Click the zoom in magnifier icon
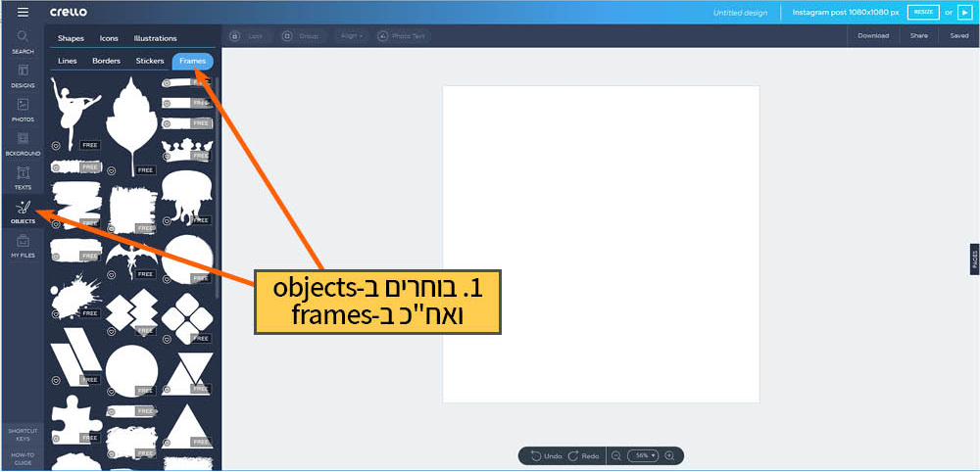 tap(669, 456)
